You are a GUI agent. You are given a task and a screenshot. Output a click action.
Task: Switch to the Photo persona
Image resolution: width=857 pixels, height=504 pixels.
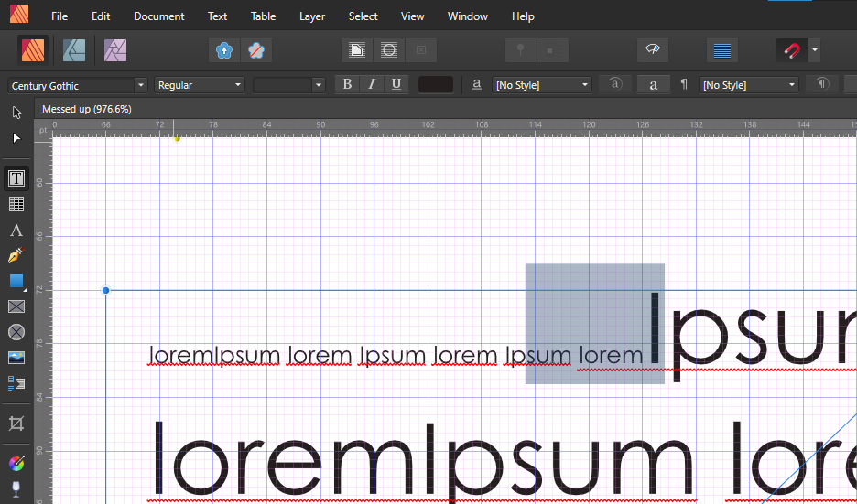[x=115, y=50]
